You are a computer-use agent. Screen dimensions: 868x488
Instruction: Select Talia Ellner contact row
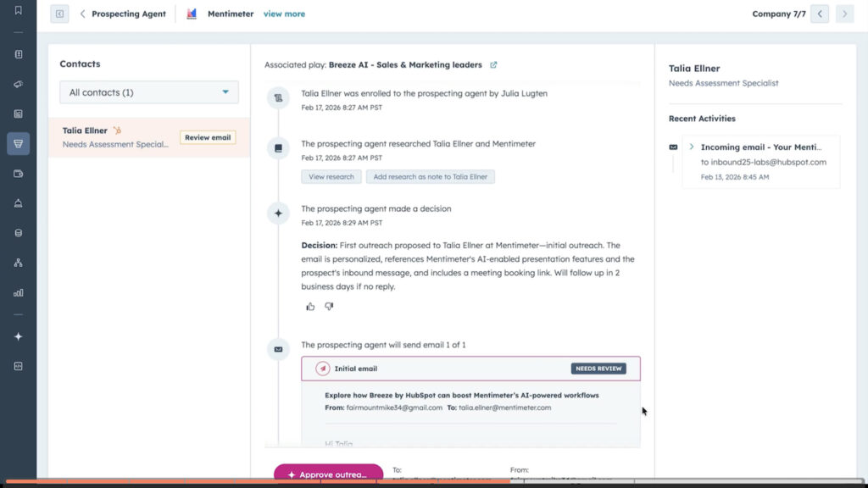149,137
